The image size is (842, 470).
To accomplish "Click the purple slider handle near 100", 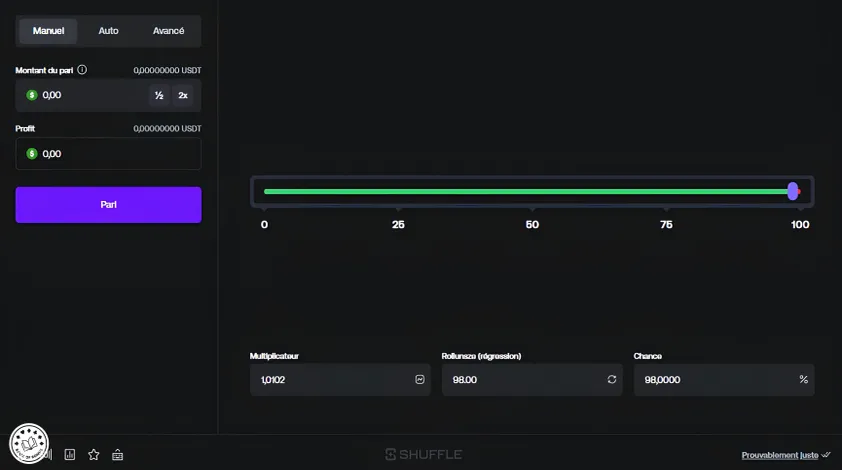I will (x=793, y=191).
